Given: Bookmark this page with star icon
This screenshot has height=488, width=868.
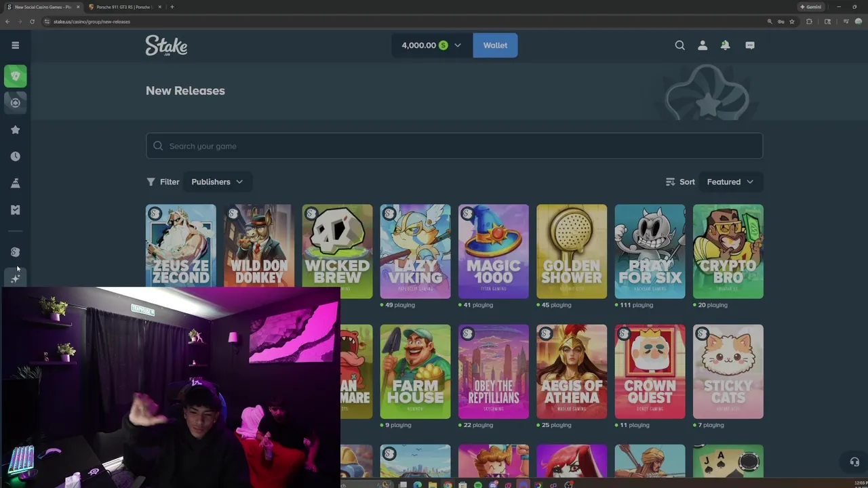Looking at the screenshot, I should [x=791, y=22].
